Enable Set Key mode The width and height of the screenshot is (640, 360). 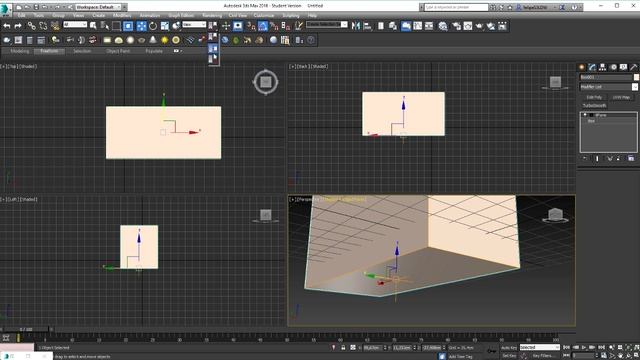click(x=509, y=356)
